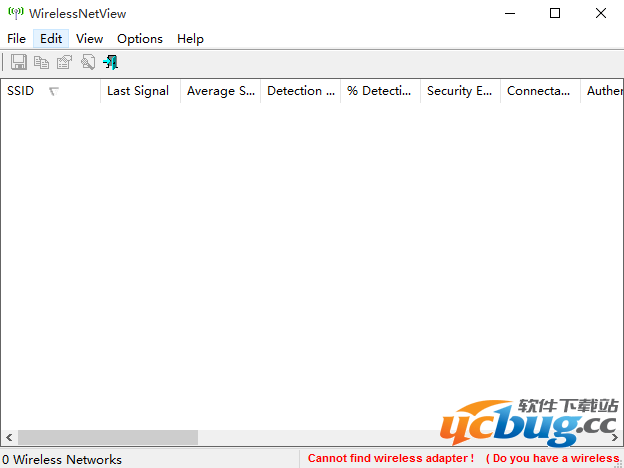
Task: Click the Find toolbar icon
Action: click(x=88, y=62)
